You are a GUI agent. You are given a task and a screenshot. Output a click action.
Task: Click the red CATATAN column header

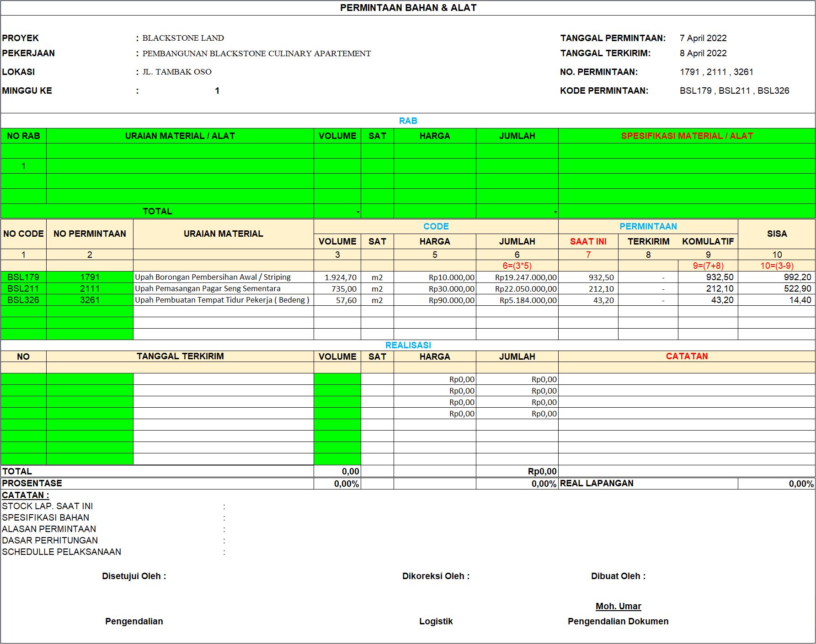click(x=687, y=356)
